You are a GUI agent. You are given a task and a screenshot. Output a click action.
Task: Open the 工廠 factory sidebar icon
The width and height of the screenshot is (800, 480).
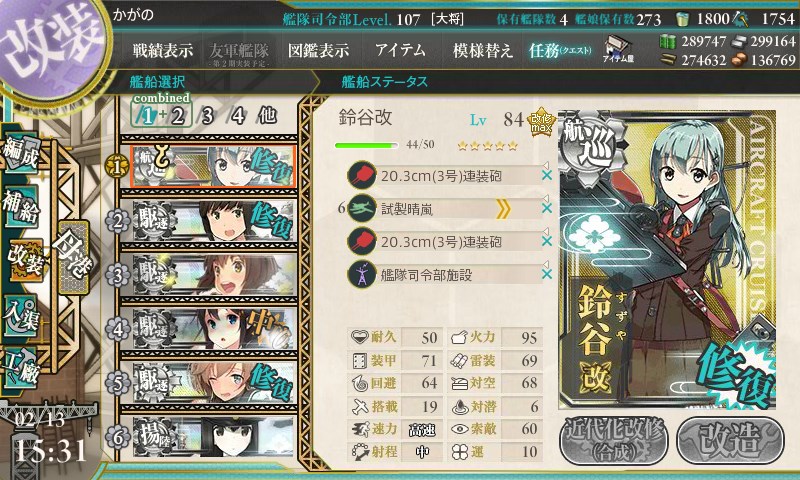point(20,369)
